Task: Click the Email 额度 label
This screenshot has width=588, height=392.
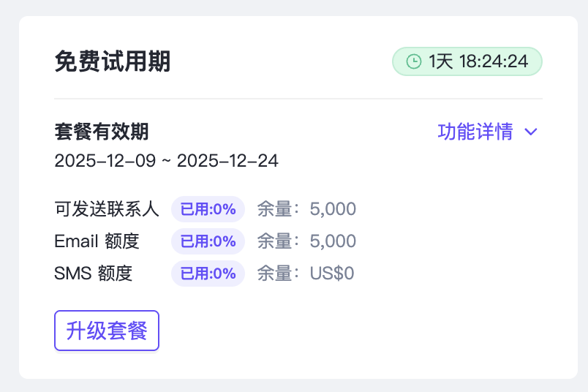Action: [97, 241]
